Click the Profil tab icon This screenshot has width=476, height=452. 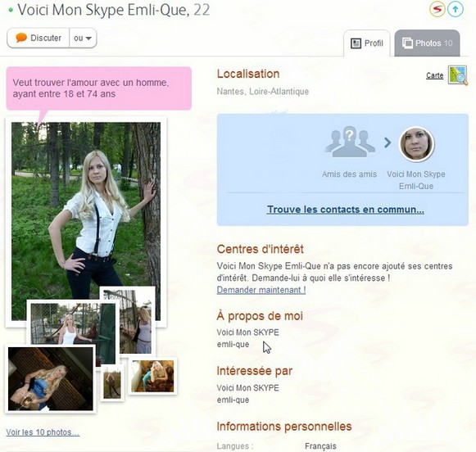click(x=356, y=43)
